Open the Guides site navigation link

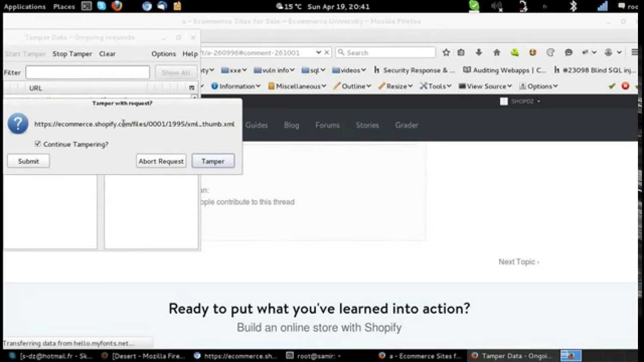[x=257, y=125]
